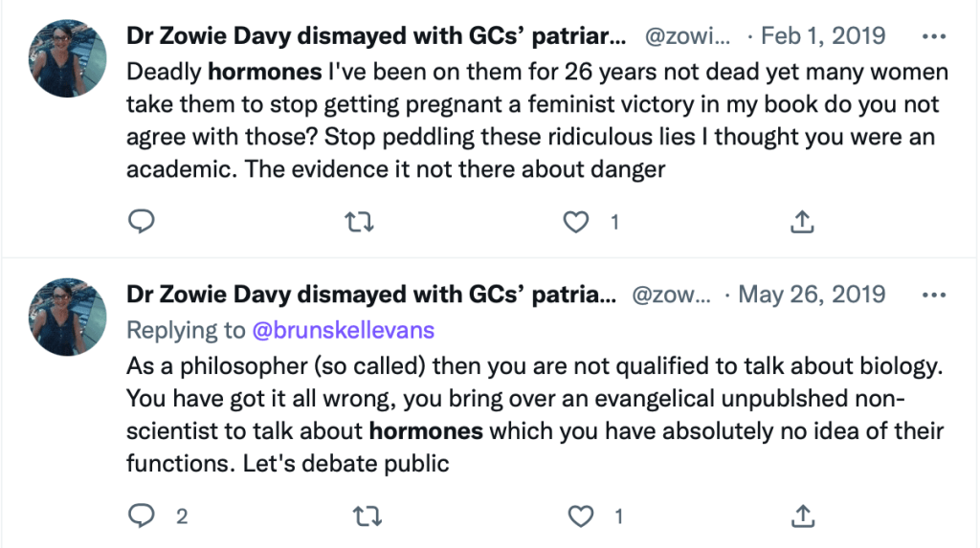Reply to the May 26, 2019 tweet
The image size is (980, 548).
click(x=142, y=516)
